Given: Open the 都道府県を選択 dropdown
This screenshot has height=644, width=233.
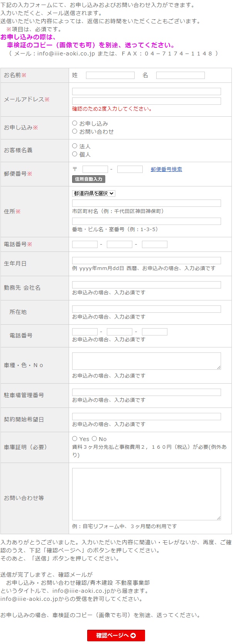Looking at the screenshot, I should pyautogui.click(x=94, y=193).
